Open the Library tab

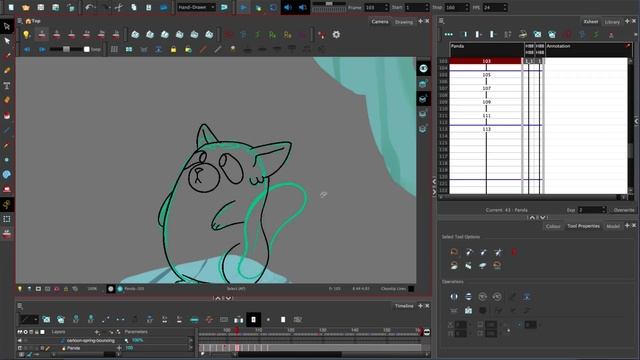[x=612, y=22]
